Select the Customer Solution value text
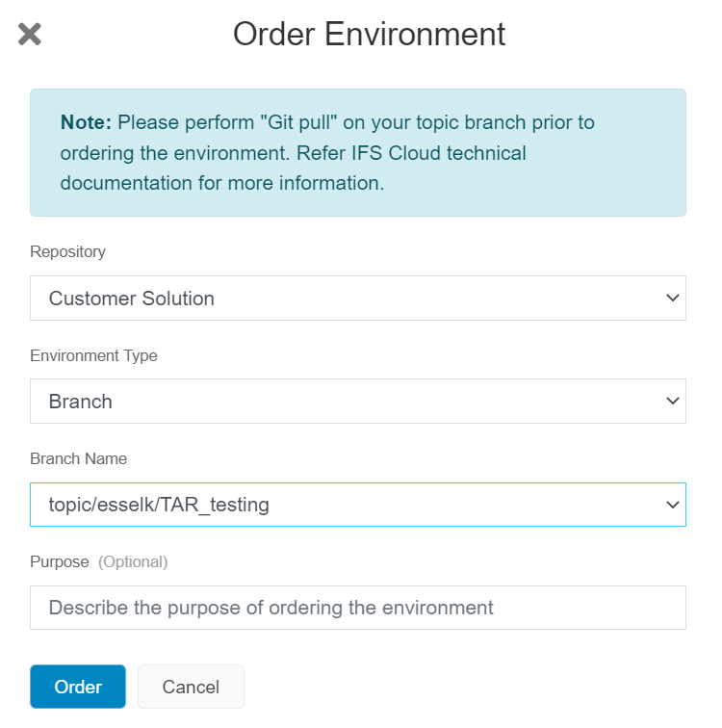 tap(132, 299)
